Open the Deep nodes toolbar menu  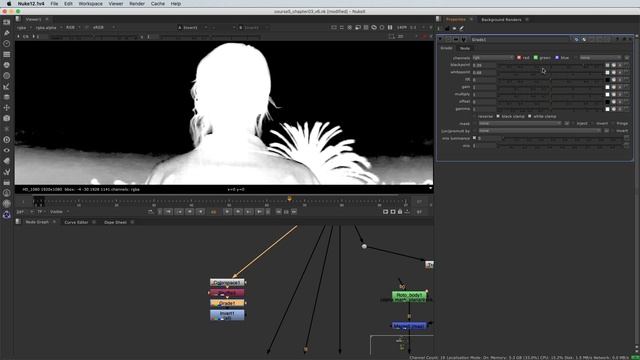click(7, 140)
